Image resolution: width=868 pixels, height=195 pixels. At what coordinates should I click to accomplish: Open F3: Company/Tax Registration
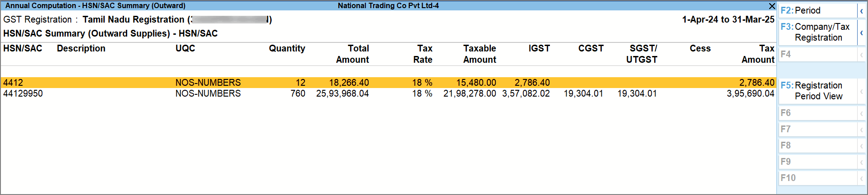pyautogui.click(x=817, y=32)
